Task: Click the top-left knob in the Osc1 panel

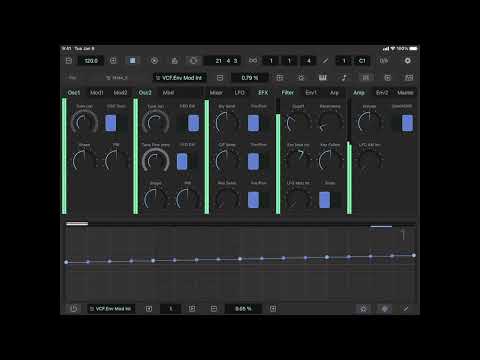Action: click(x=84, y=122)
